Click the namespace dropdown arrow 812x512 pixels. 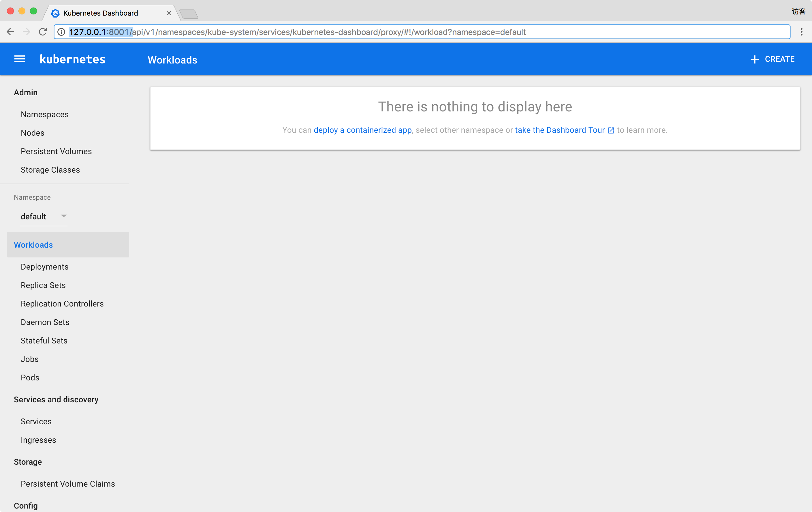coord(63,216)
